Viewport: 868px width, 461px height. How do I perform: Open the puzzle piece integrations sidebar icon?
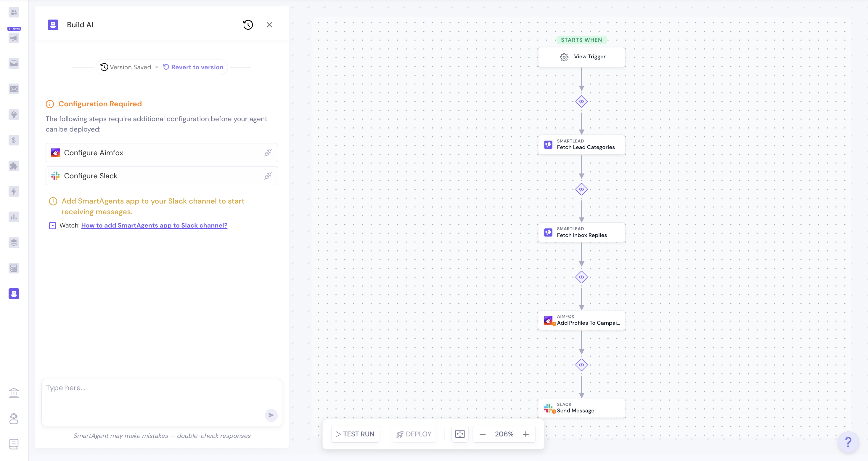point(14,166)
